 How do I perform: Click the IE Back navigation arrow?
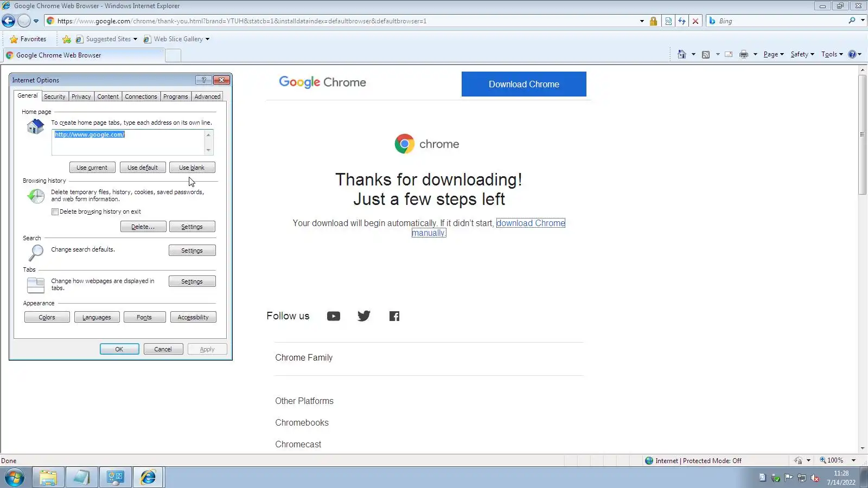click(9, 21)
